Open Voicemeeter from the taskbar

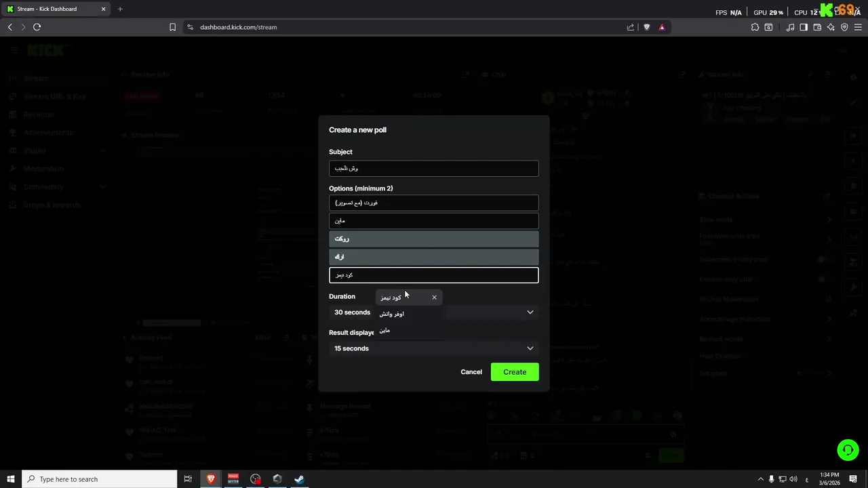(233, 479)
